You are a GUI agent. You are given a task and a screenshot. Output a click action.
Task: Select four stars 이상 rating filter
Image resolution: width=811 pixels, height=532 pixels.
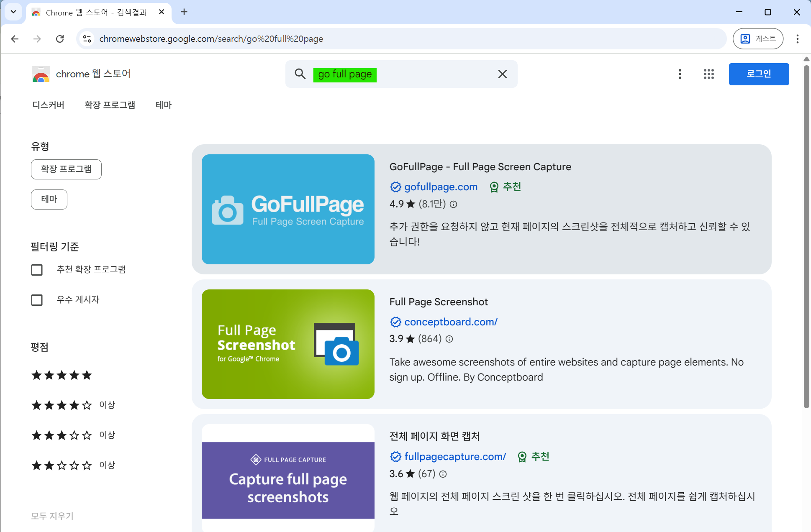pyautogui.click(x=62, y=405)
